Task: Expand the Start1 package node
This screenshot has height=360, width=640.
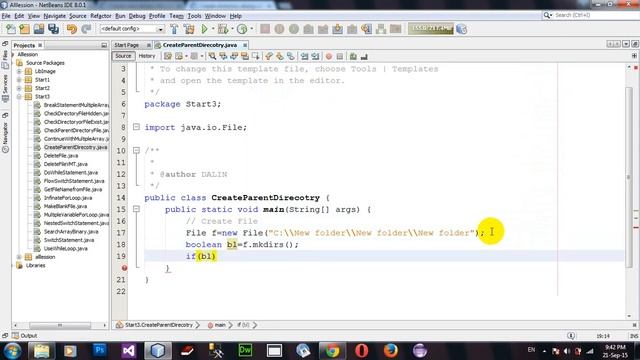Action: click(x=19, y=80)
